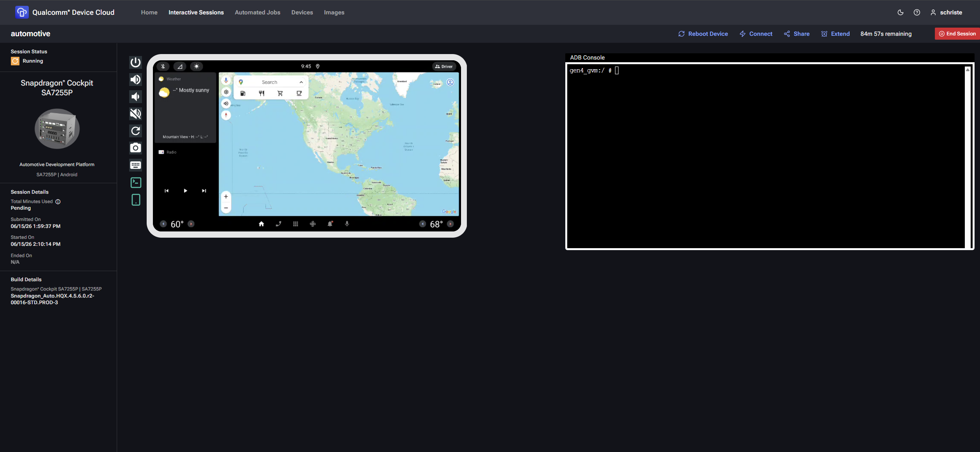Click the ADB Console scrollbar up arrow

pyautogui.click(x=968, y=70)
